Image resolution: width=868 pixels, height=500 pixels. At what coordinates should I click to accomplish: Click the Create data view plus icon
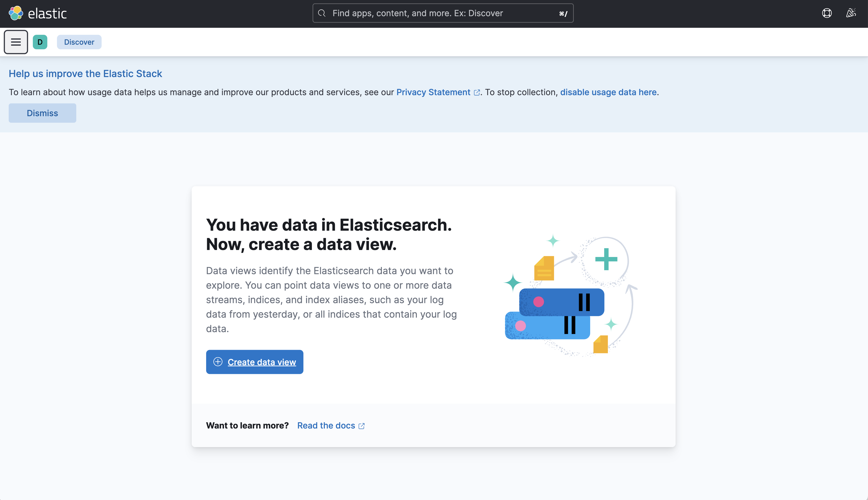click(217, 362)
